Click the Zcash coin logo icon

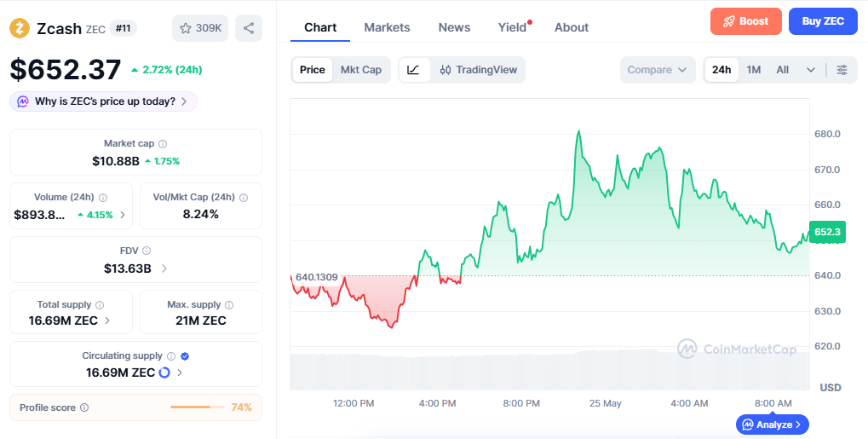[20, 28]
